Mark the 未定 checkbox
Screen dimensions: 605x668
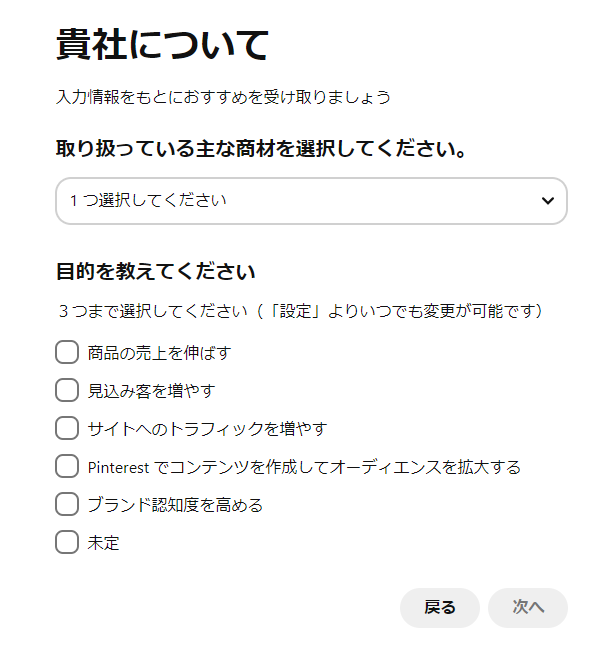click(x=67, y=542)
